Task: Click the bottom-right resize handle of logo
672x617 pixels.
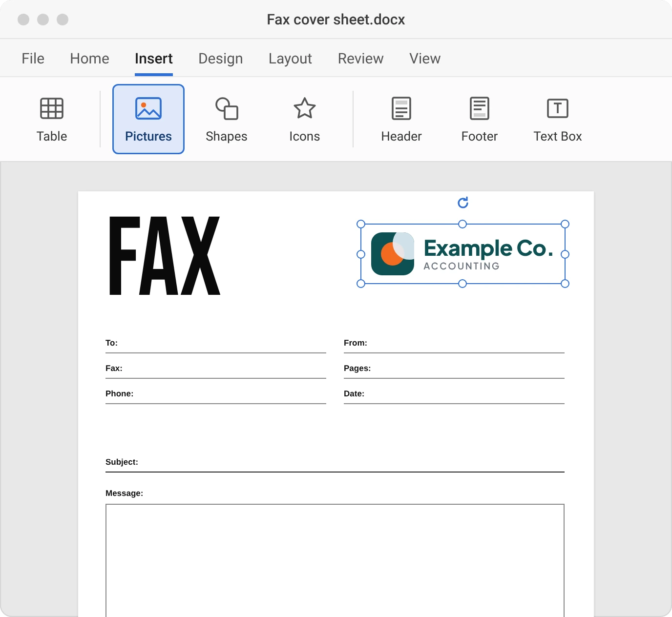Action: pyautogui.click(x=565, y=284)
